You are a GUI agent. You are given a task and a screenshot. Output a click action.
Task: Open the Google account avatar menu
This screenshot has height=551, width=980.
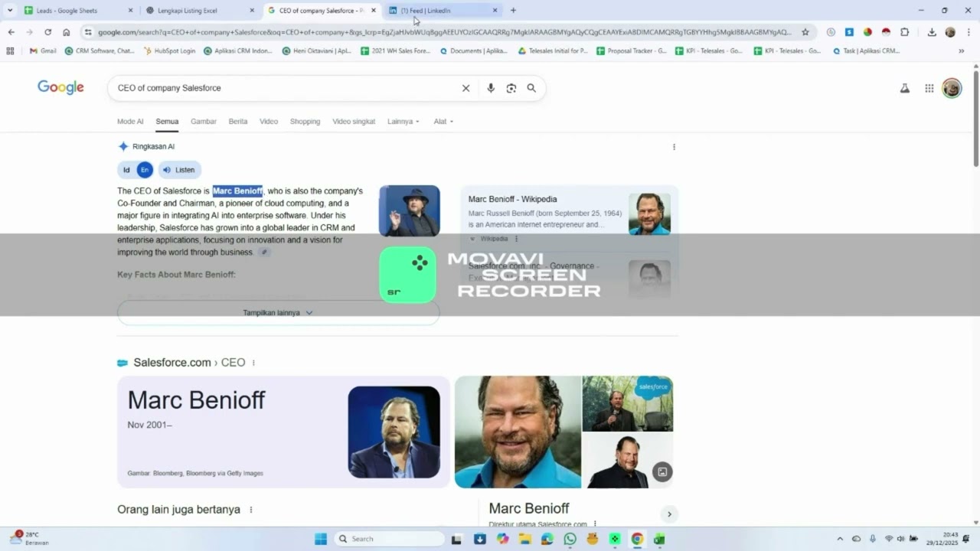tap(952, 88)
